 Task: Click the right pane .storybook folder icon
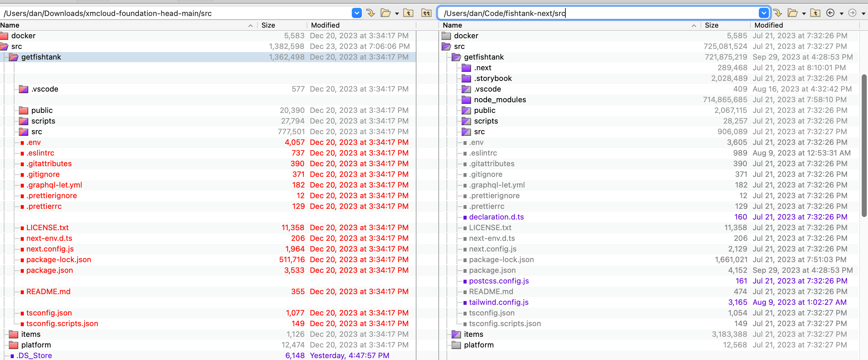(466, 78)
